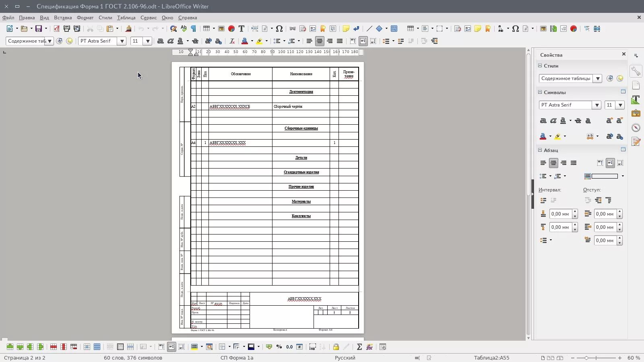The image size is (644, 362).
Task: Click Страница 2 из 2 in status bar
Action: (25, 358)
